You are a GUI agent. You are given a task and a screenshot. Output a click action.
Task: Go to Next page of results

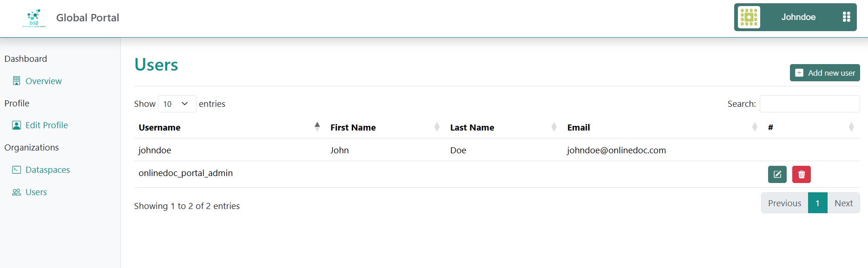point(843,203)
